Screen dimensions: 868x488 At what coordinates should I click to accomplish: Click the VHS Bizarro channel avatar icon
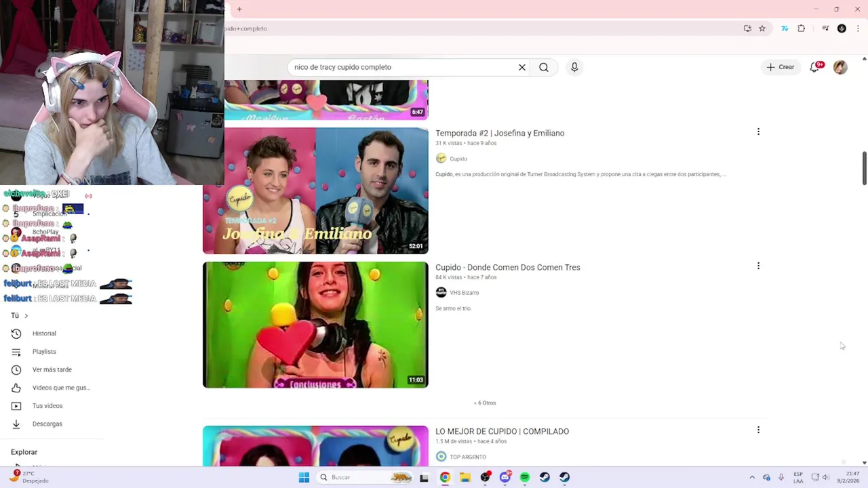tap(441, 293)
